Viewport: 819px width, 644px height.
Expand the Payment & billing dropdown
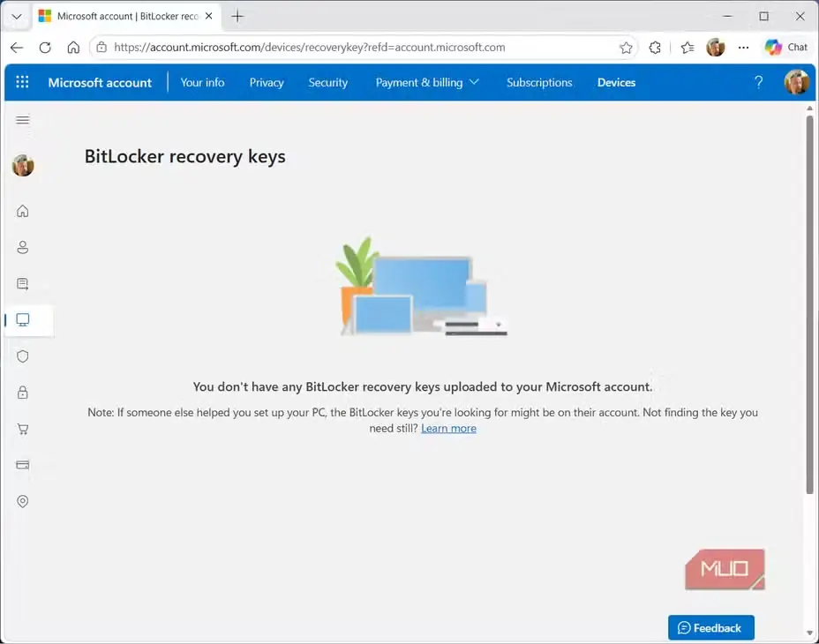pos(427,83)
